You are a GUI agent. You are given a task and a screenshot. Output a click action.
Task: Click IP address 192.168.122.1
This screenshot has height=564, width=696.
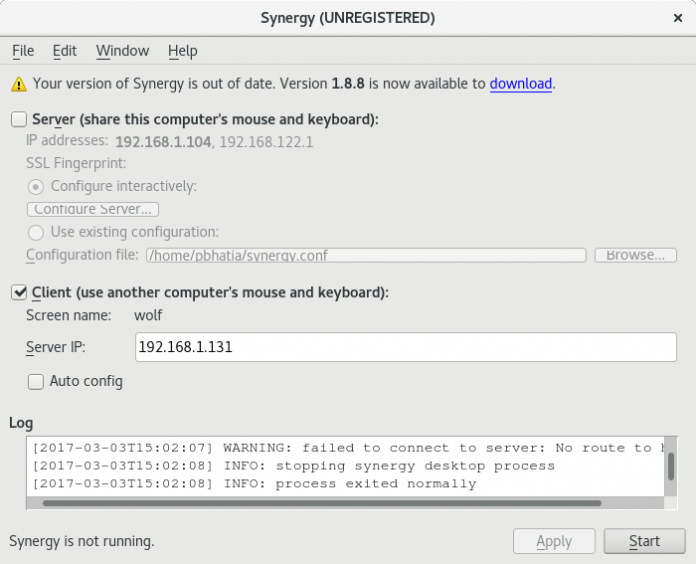(266, 142)
